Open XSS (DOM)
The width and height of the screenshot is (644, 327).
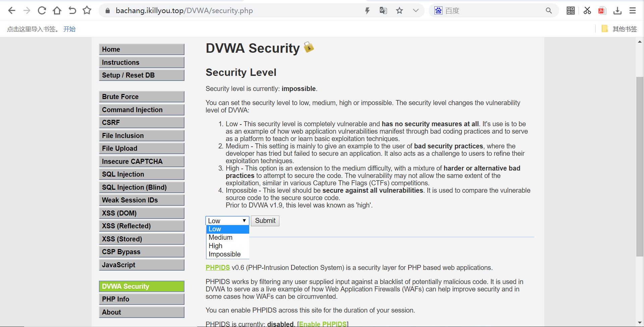pyautogui.click(x=142, y=213)
